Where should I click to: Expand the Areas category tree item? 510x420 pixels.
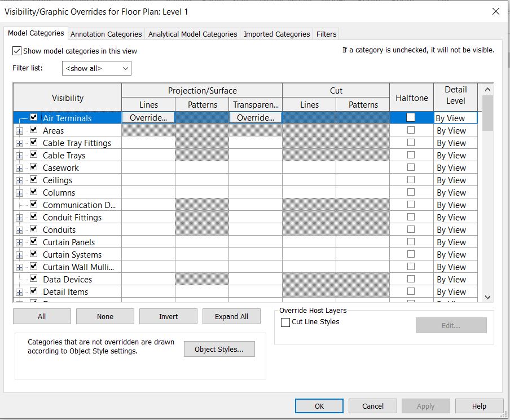pos(19,130)
